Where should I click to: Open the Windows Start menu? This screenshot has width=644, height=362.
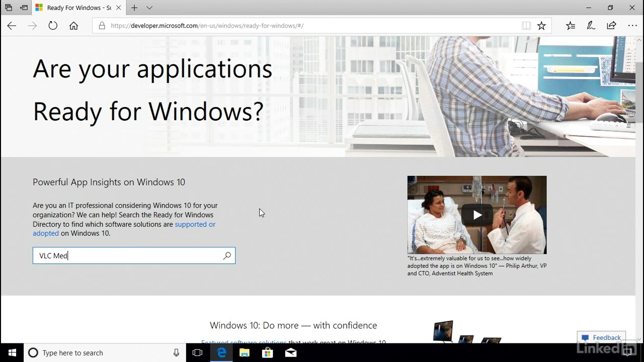pos(12,353)
